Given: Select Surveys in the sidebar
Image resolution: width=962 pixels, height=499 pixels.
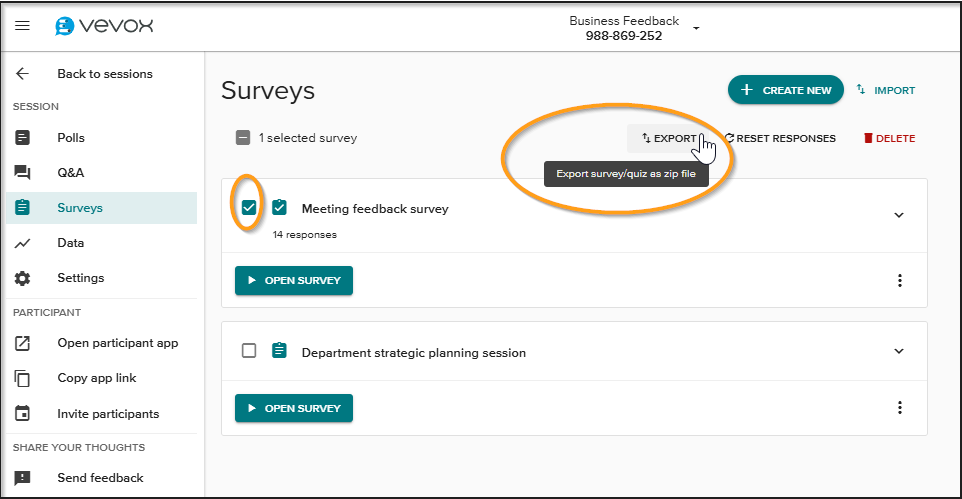Looking at the screenshot, I should click(x=101, y=207).
